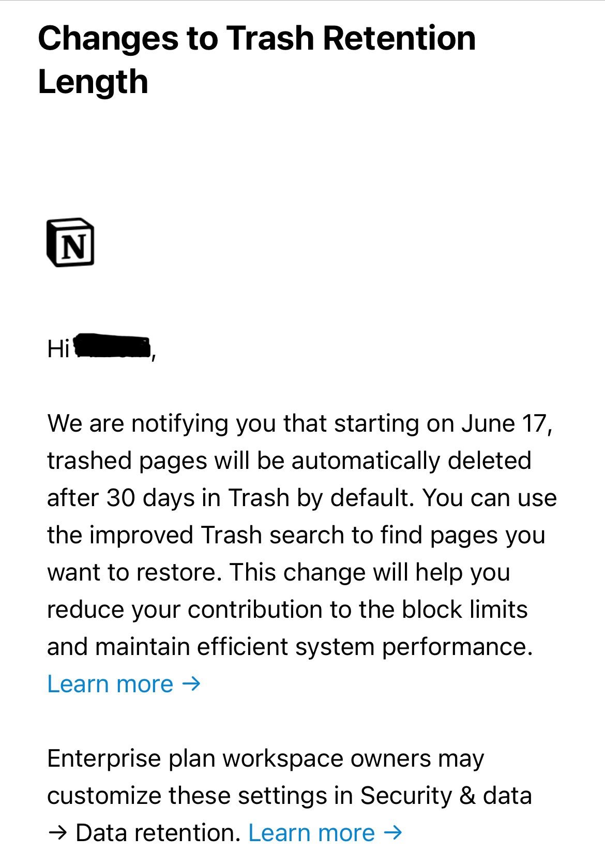The height and width of the screenshot is (868, 605).
Task: Click the arrow icon beside the last Learn more
Action: 393,833
